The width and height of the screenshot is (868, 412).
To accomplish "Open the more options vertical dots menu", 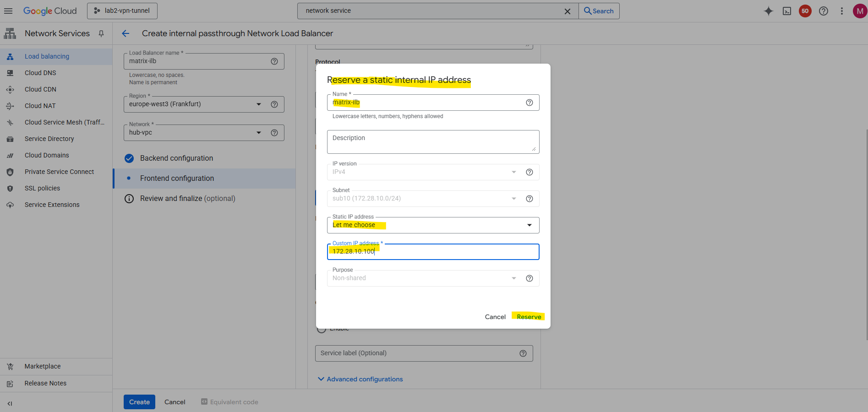I will tap(841, 11).
